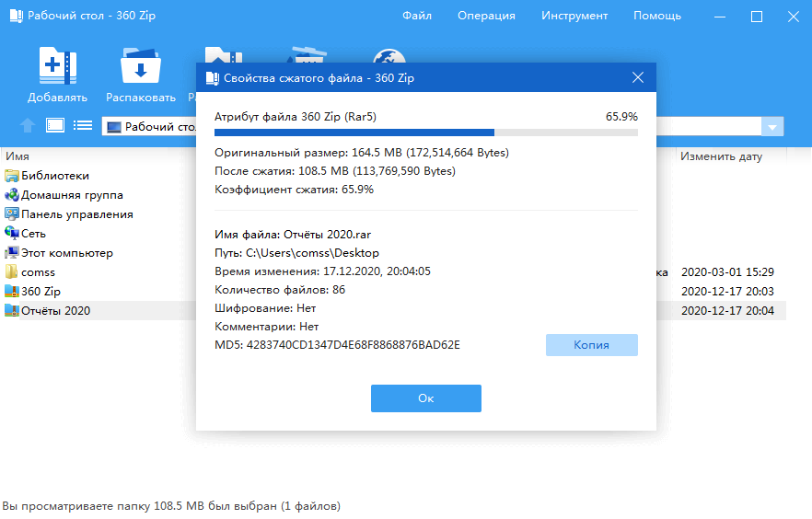Click the Оригинальный размер line
Screen dimensions: 812x519
point(362,153)
